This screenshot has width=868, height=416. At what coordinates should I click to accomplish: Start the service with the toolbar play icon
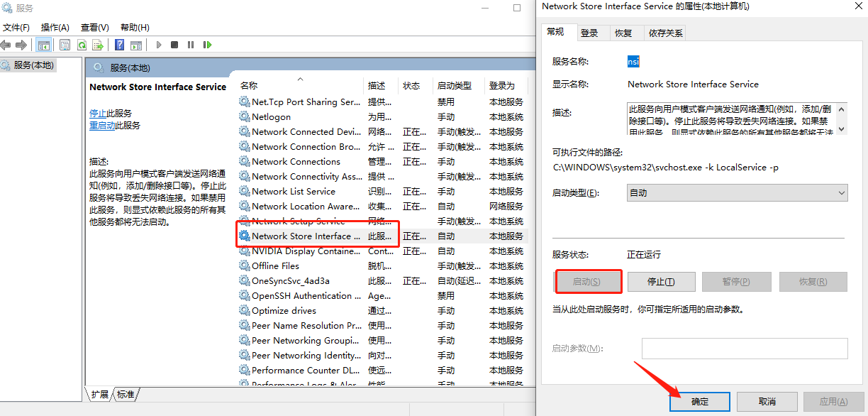click(x=159, y=45)
